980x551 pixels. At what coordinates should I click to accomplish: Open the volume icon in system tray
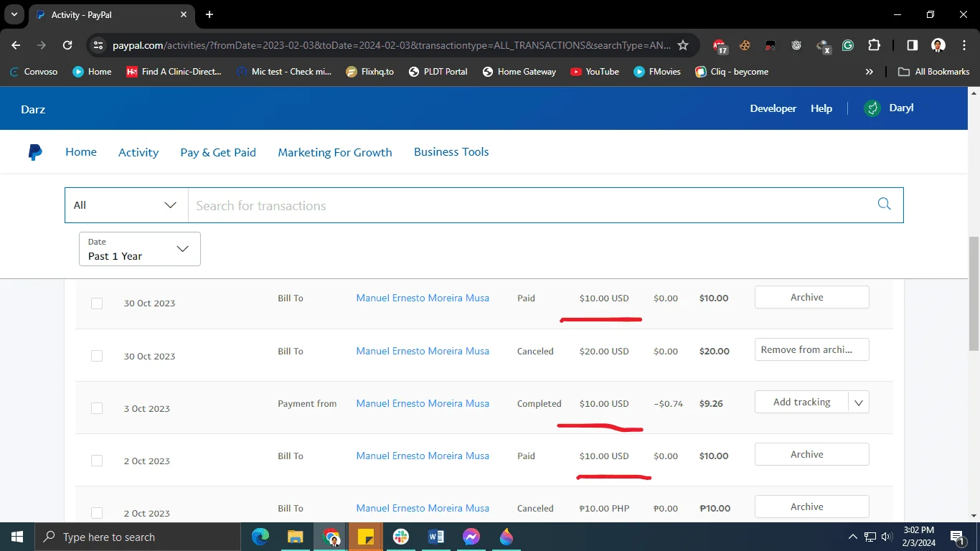tap(887, 537)
